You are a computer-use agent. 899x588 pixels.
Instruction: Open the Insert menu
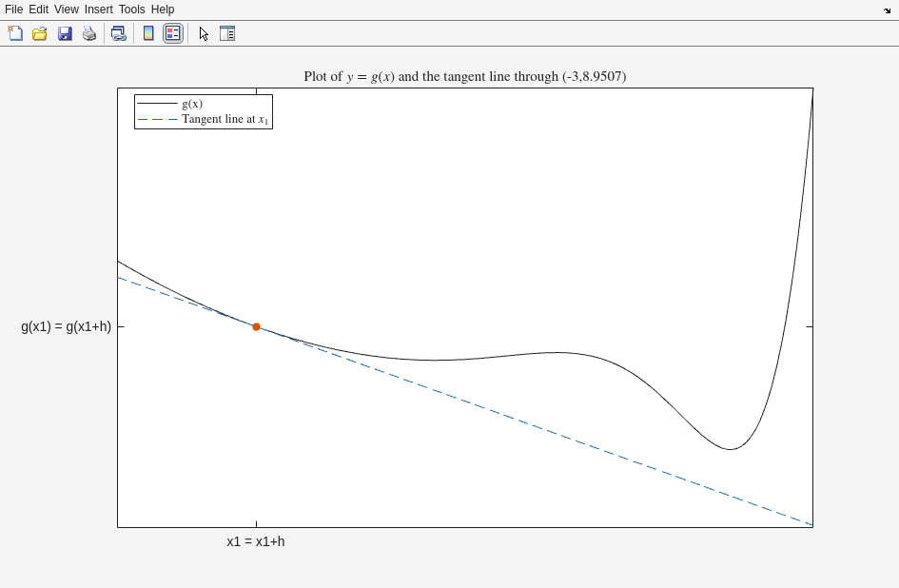point(98,10)
